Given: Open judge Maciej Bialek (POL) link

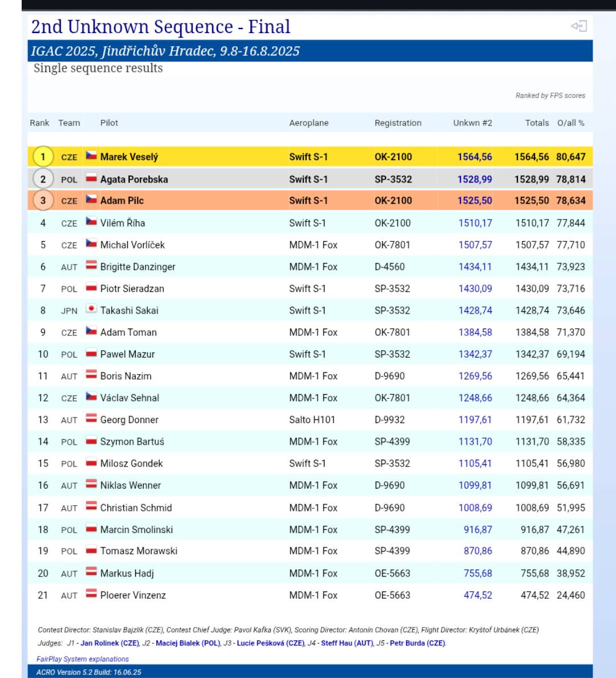Looking at the screenshot, I should (x=188, y=643).
